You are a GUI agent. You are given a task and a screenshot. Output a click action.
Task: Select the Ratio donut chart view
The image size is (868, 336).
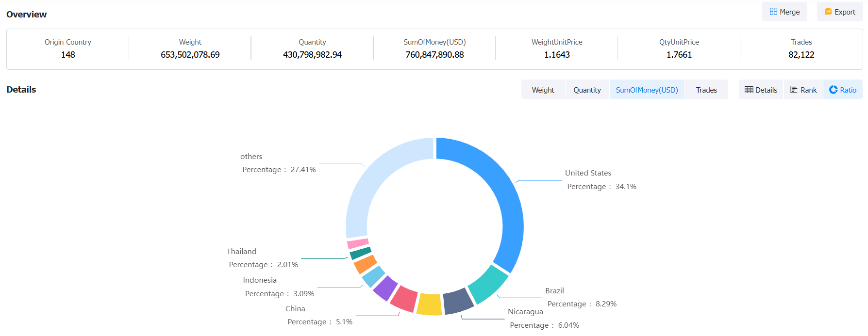pos(843,90)
